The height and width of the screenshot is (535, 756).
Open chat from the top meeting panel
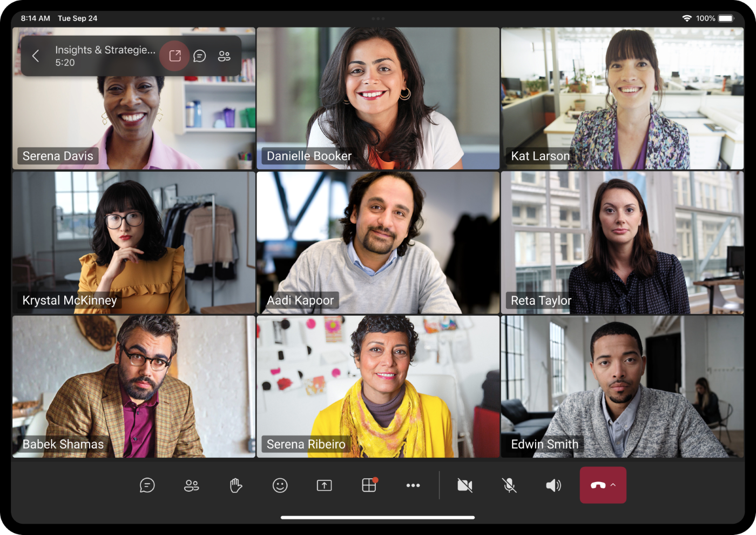[200, 56]
